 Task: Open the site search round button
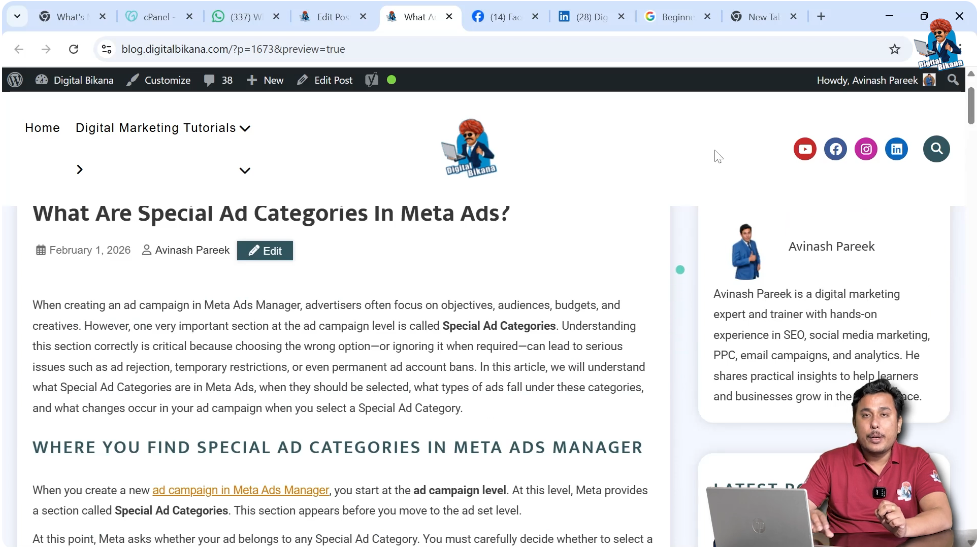click(937, 148)
